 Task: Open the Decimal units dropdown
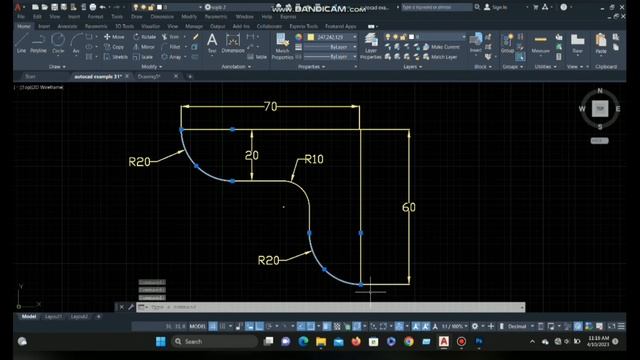tap(520, 326)
